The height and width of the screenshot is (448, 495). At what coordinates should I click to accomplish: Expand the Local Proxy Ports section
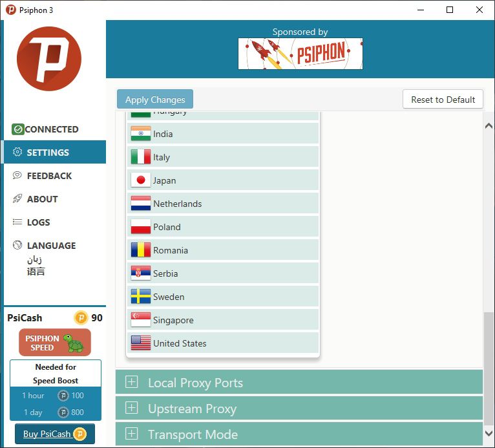point(299,382)
